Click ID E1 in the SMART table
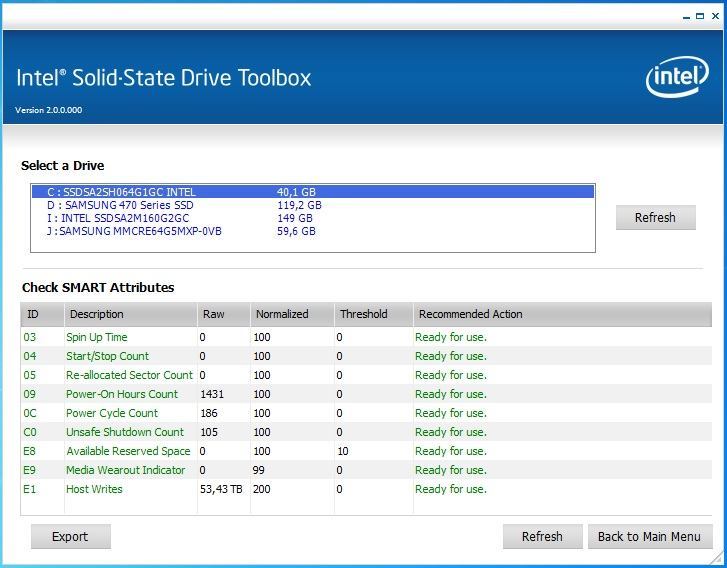 29,489
